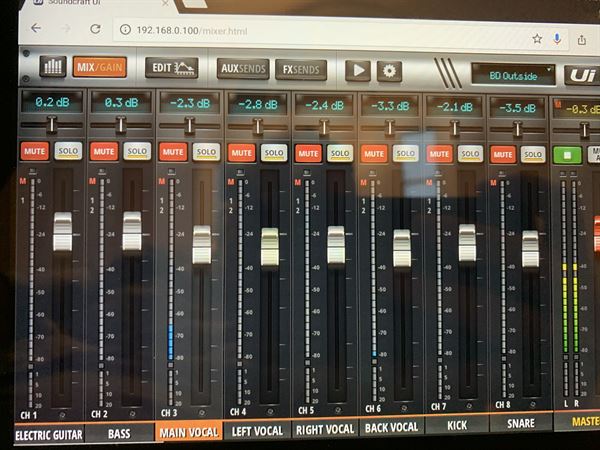Open the meters view icon

[53, 66]
